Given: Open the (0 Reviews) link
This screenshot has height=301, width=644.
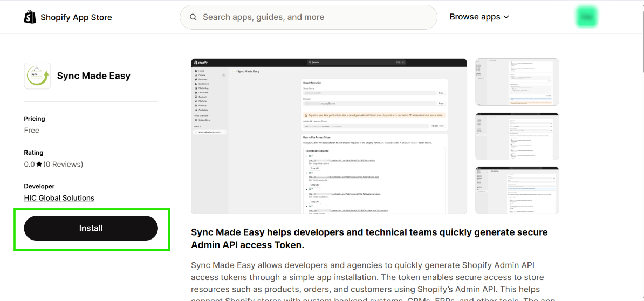Looking at the screenshot, I should tap(64, 165).
